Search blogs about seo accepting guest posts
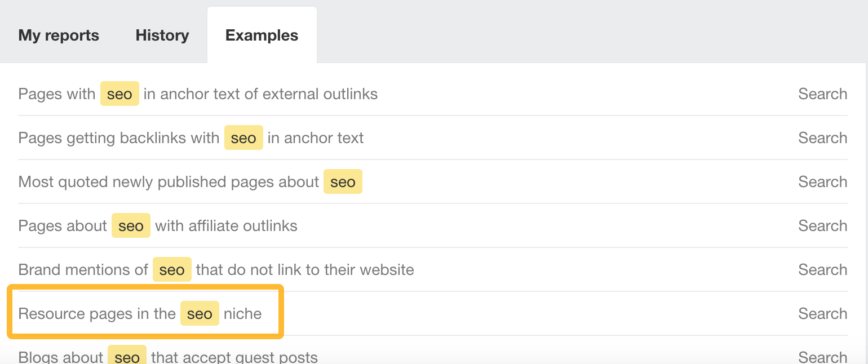This screenshot has height=364, width=868. click(822, 357)
